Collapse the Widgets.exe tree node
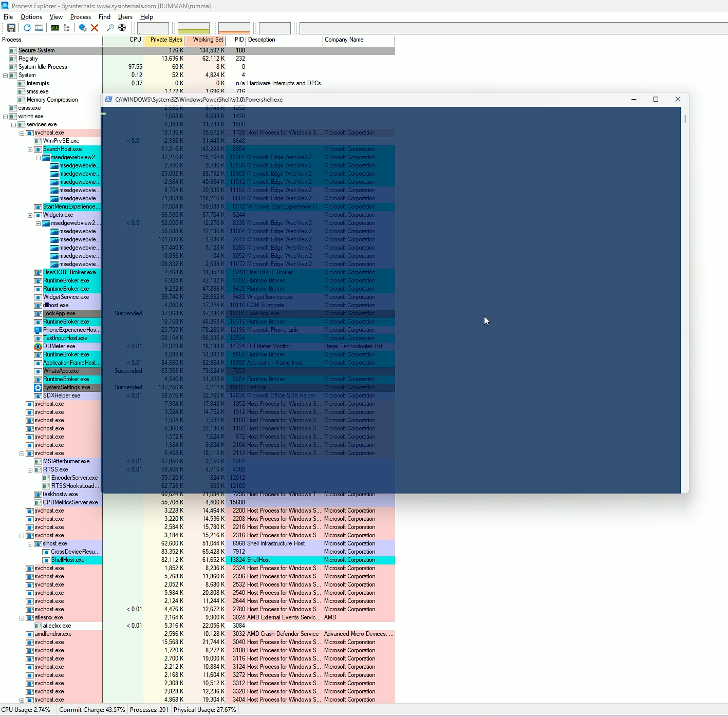Viewport: 728px width, 717px height. click(x=30, y=215)
